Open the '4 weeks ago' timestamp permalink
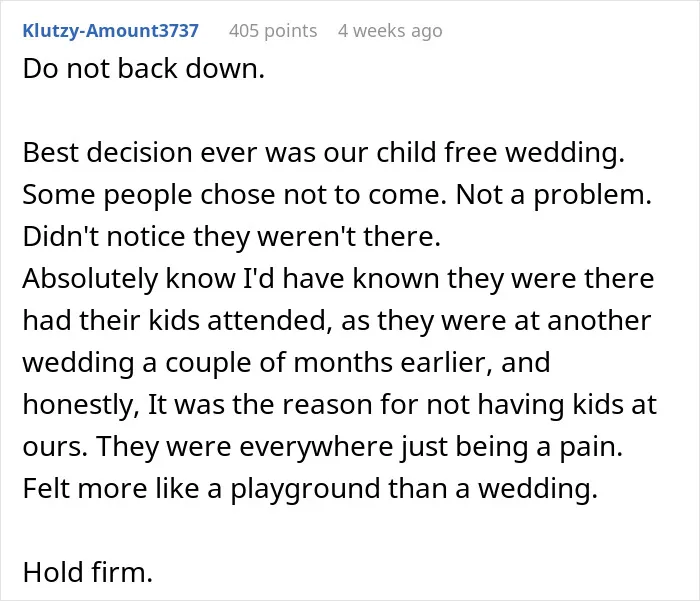The width and height of the screenshot is (700, 601). tap(390, 31)
